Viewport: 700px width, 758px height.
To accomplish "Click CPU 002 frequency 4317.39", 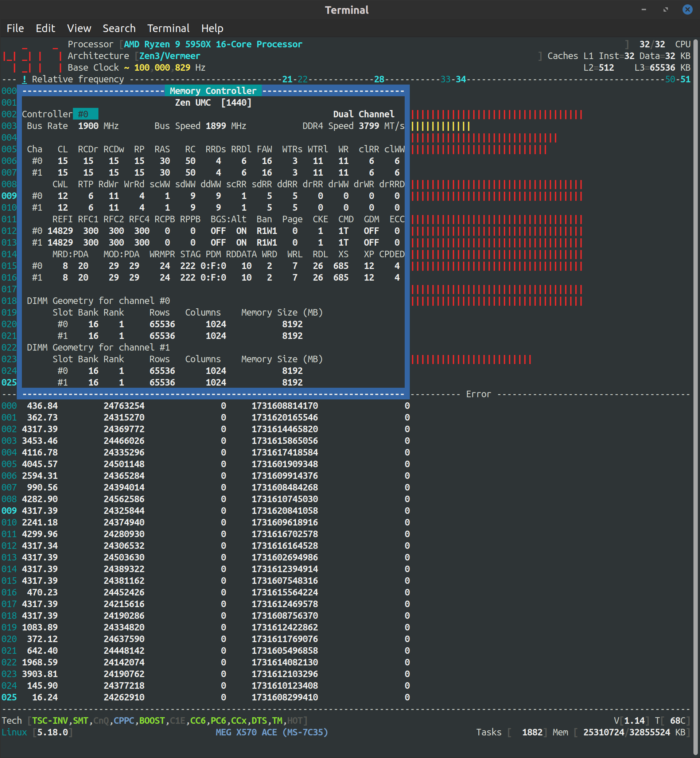I will (x=40, y=429).
